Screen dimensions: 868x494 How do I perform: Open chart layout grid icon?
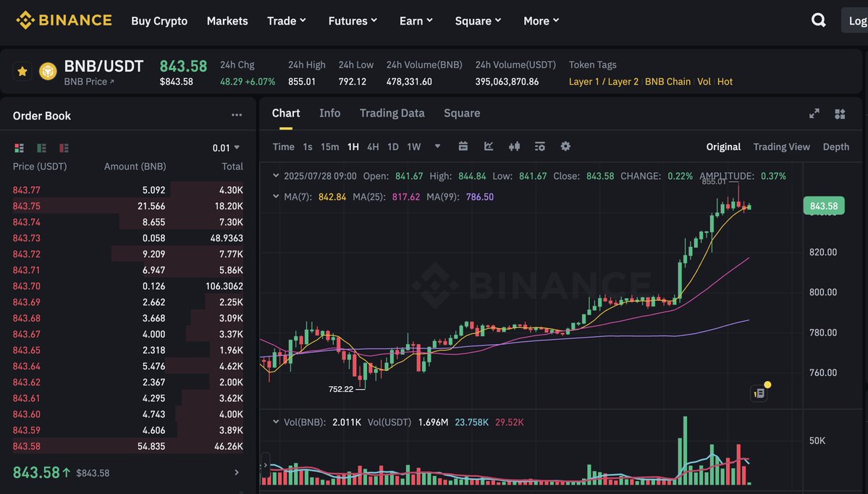tap(840, 114)
